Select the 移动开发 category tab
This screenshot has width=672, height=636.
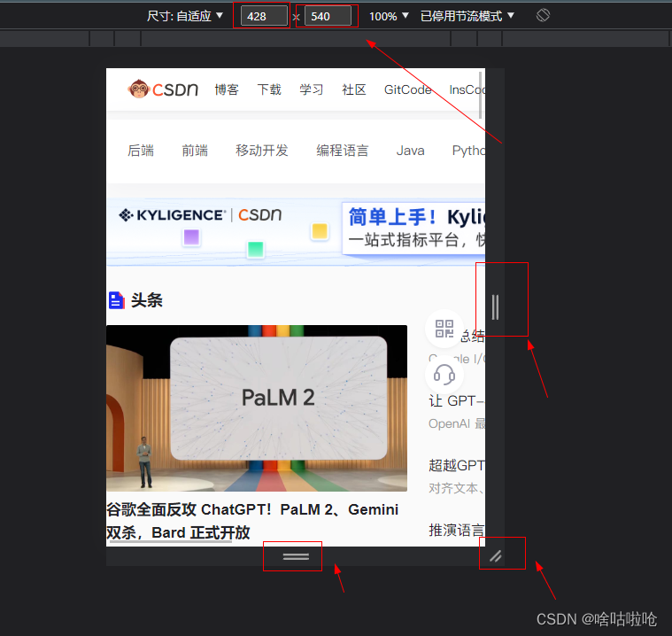261,151
